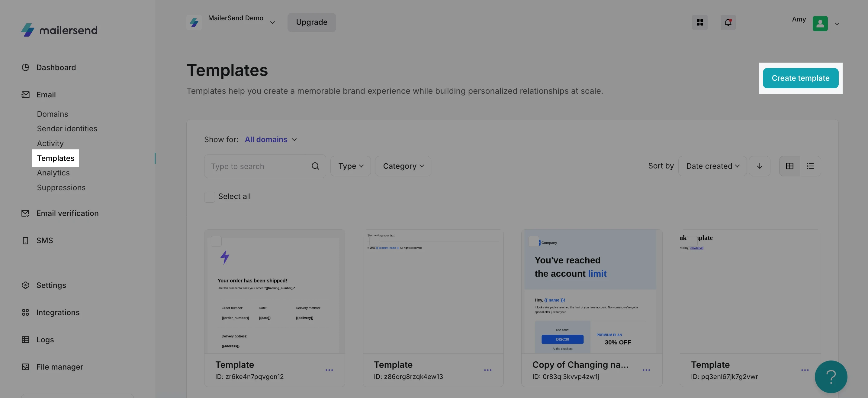868x398 pixels.
Task: Check the Select all checkbox
Action: (x=209, y=197)
